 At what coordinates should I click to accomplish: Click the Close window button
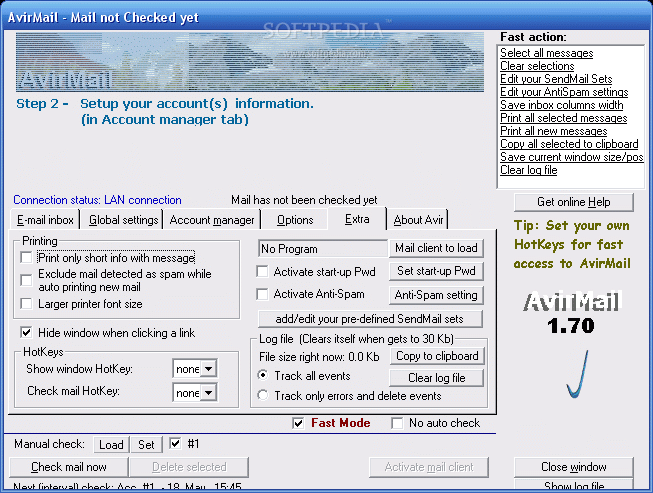click(574, 467)
